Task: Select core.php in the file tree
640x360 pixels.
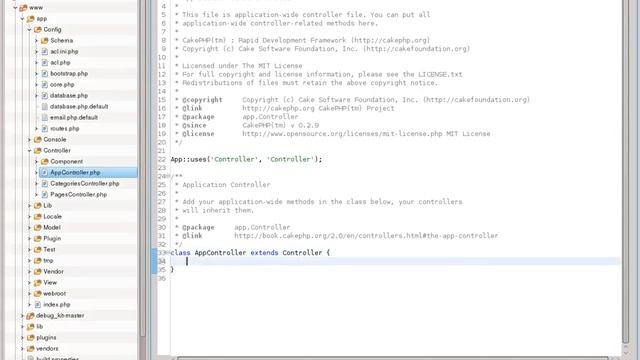Action: click(62, 85)
